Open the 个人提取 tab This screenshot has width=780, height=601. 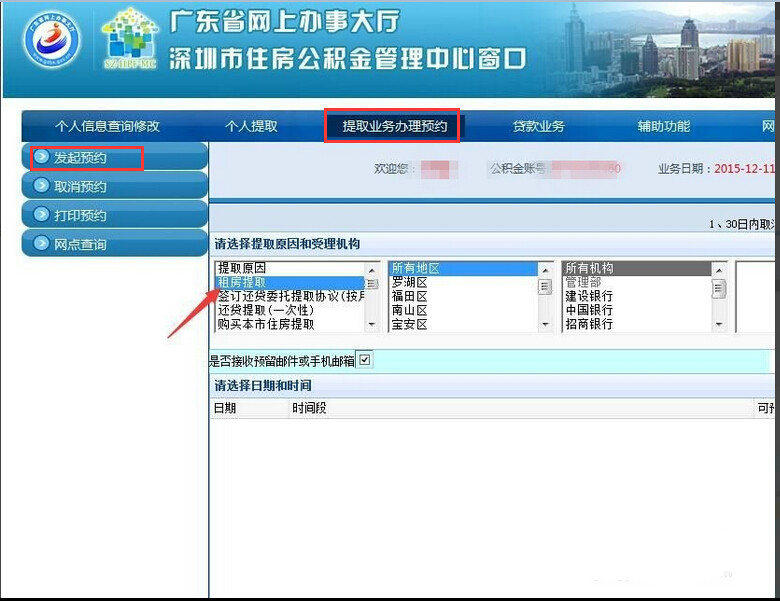(251, 126)
